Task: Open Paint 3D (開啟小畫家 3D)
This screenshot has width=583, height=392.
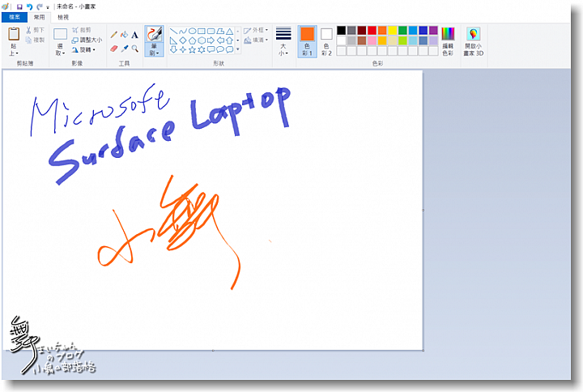Action: point(474,41)
